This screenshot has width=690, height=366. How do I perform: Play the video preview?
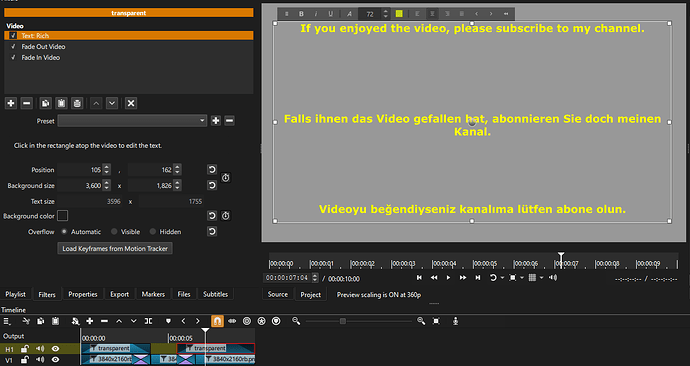[448, 278]
